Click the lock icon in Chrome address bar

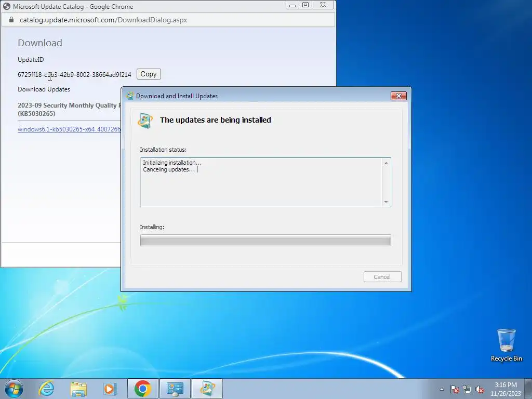[x=11, y=20]
